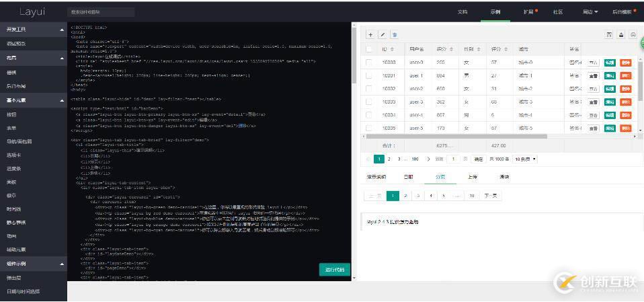The image size is (644, 302).
Task: Switch to the 分页 tab
Action: click(440, 177)
